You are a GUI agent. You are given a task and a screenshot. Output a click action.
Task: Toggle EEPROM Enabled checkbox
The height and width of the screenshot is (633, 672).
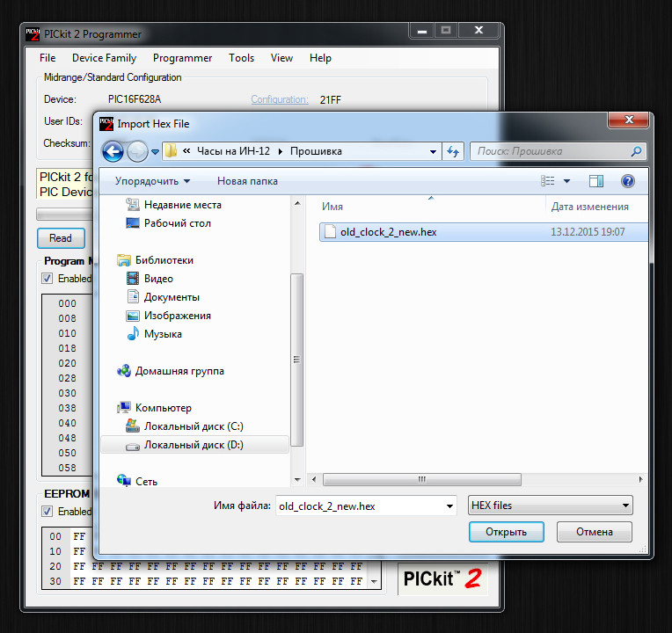(x=47, y=512)
